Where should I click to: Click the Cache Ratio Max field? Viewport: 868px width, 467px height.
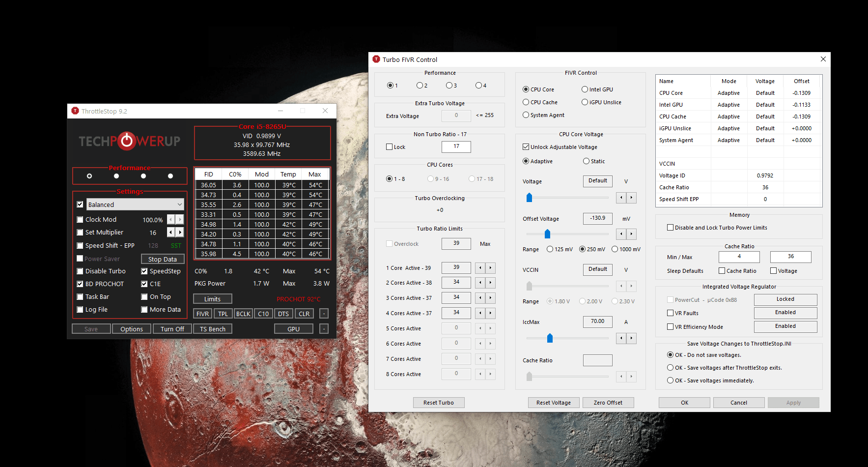click(790, 257)
